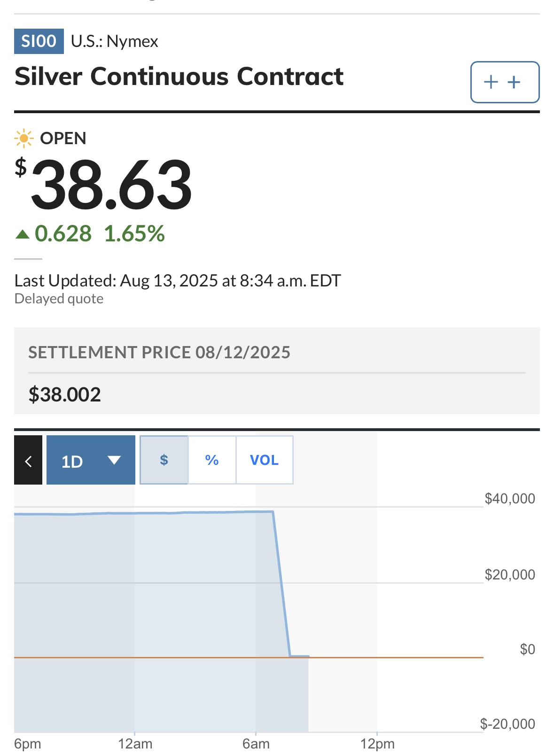Click the 12am chart time marker
The image size is (554, 756).
[135, 744]
